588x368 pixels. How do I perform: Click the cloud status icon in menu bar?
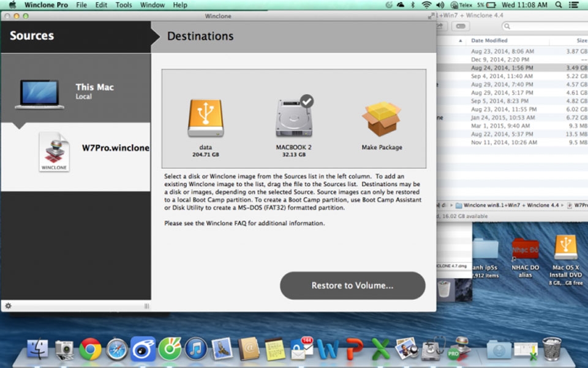(401, 5)
